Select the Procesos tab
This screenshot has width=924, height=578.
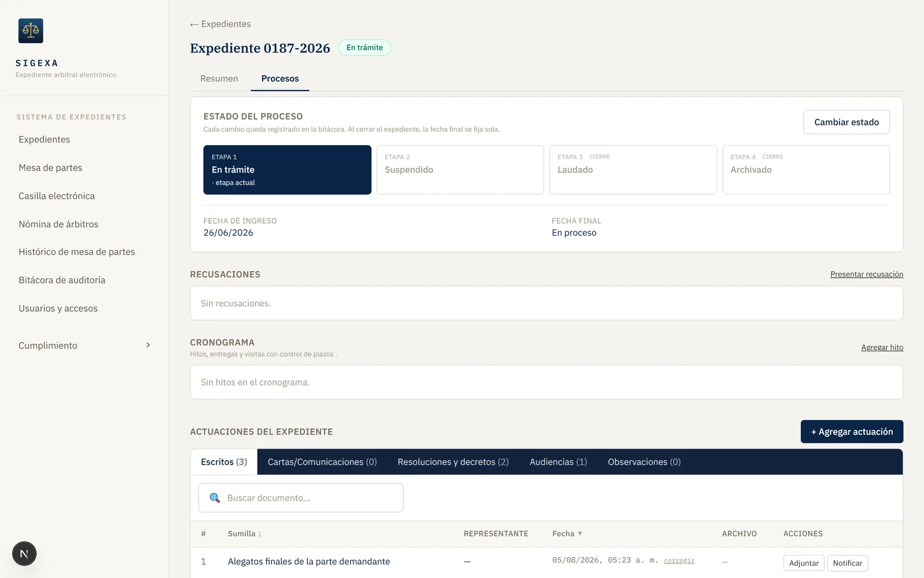pos(280,79)
